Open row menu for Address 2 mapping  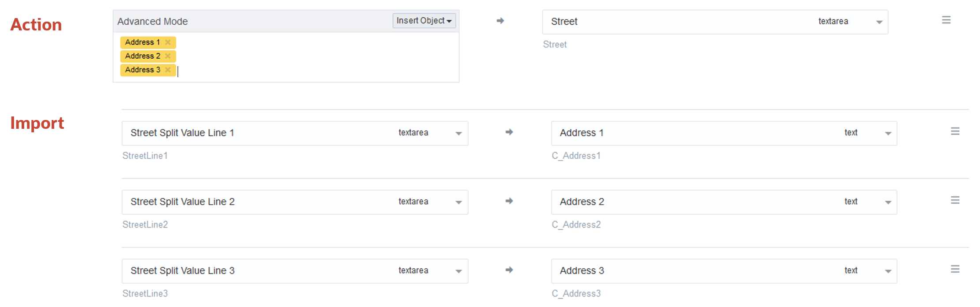click(955, 200)
